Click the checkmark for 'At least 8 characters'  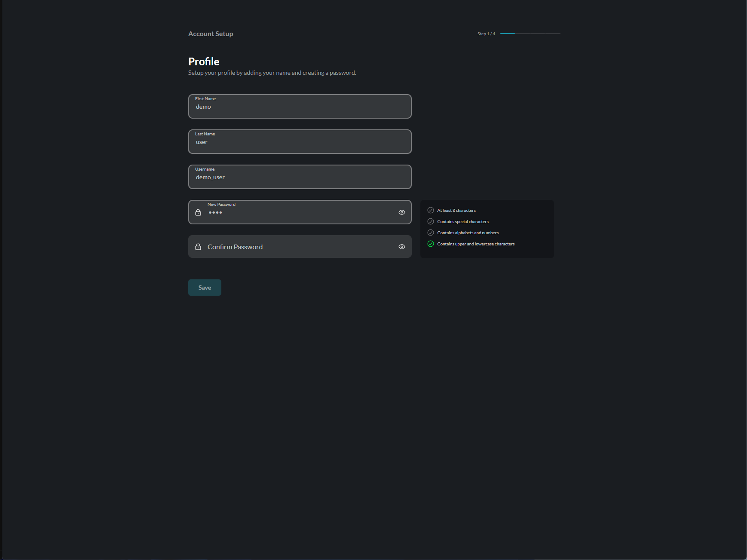431,210
